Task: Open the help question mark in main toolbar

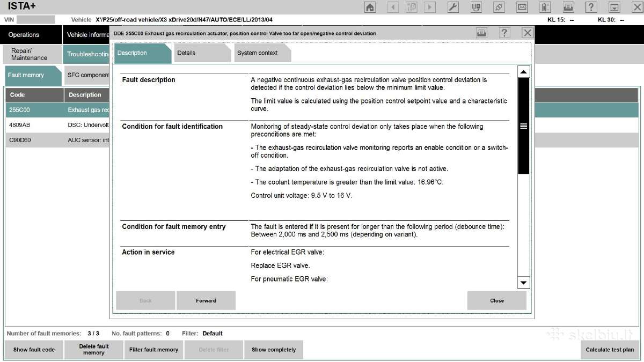Action: click(x=591, y=7)
